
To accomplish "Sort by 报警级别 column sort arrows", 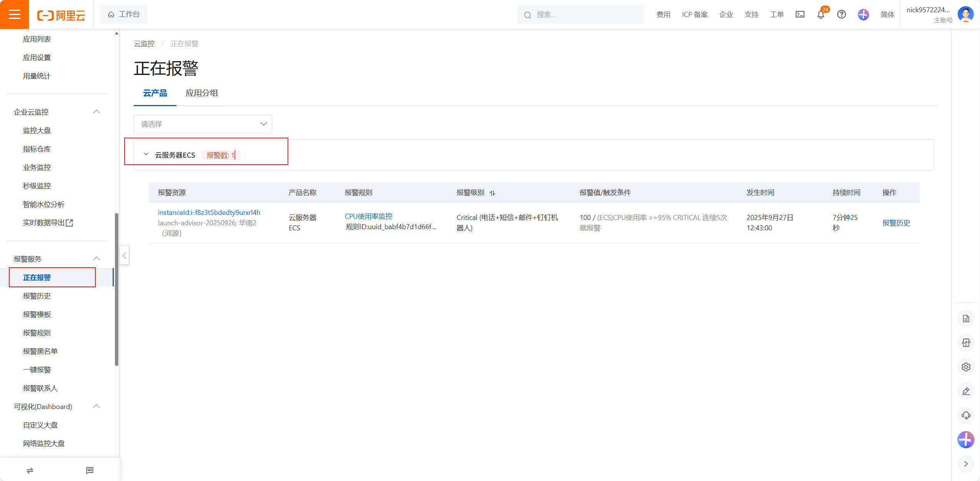I will coord(492,193).
